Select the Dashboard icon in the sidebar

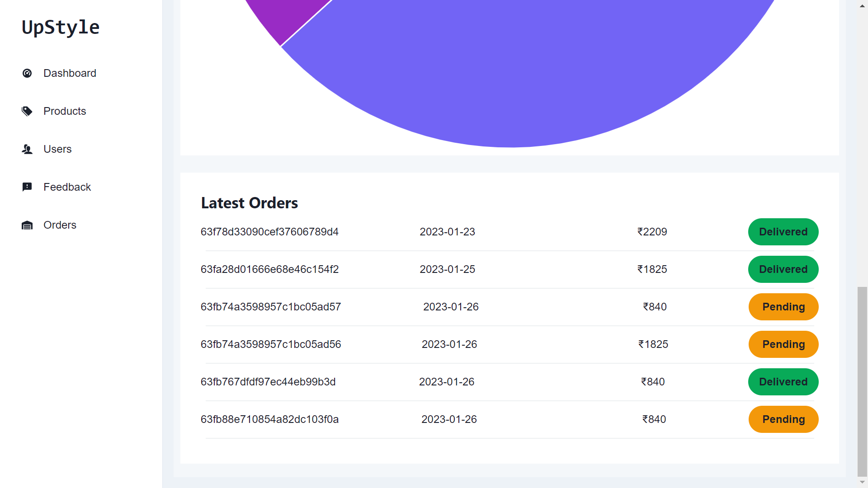[x=27, y=73]
